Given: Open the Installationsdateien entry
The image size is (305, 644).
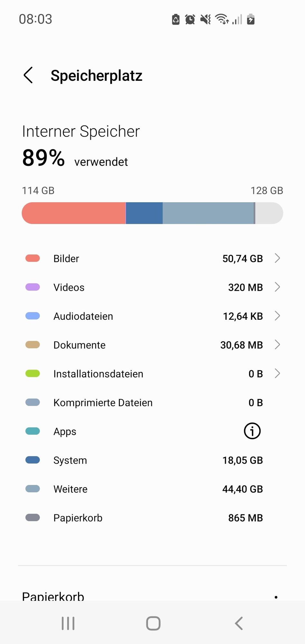Looking at the screenshot, I should 152,374.
